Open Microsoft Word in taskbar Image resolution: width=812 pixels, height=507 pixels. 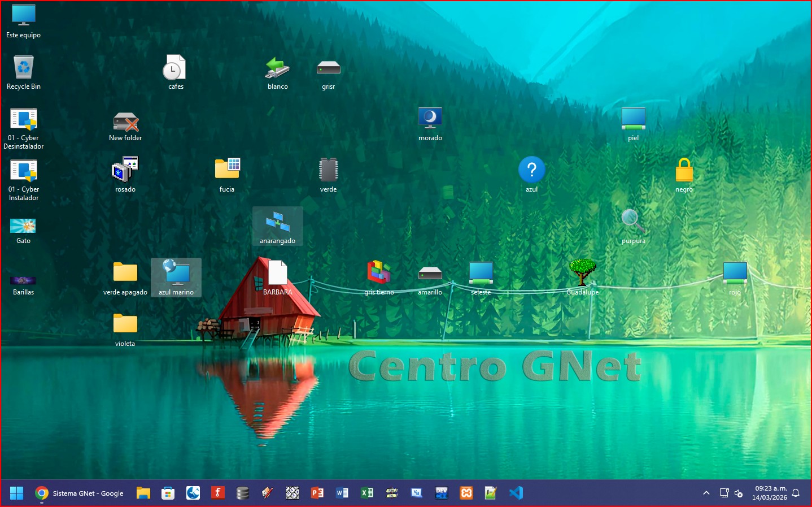[342, 493]
